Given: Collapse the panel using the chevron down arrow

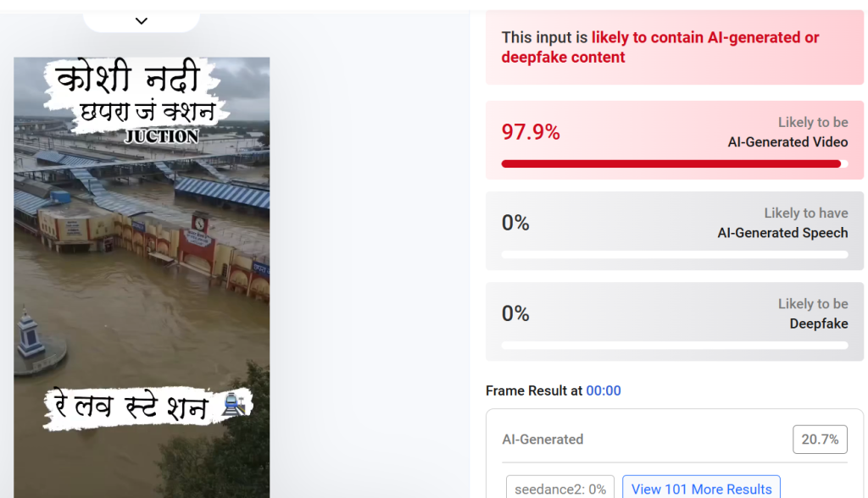Looking at the screenshot, I should [x=142, y=21].
